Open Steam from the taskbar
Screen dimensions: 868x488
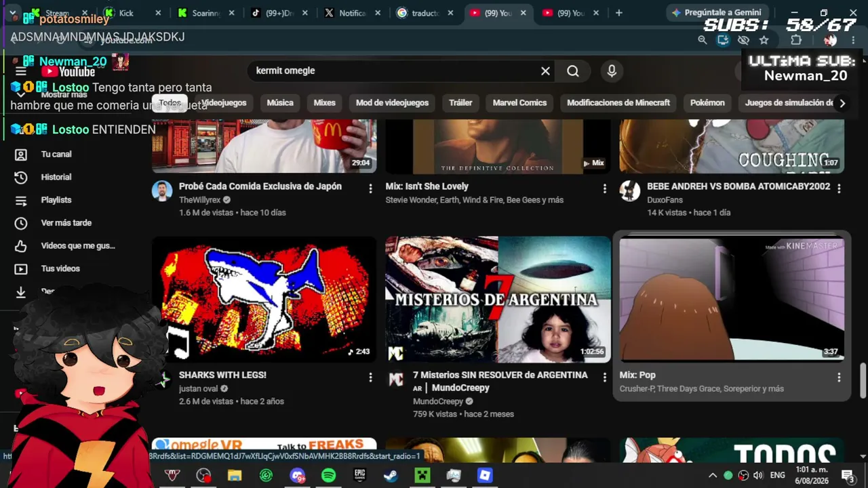click(391, 476)
